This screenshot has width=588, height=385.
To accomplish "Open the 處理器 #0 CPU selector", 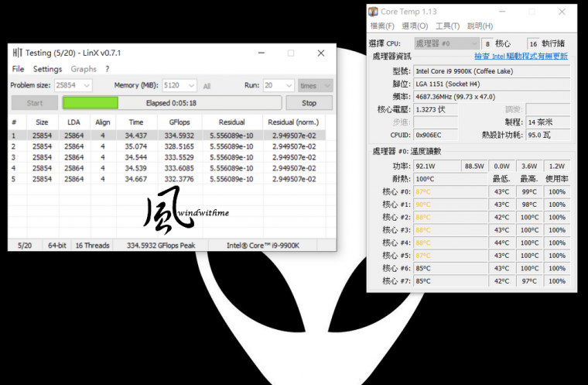I will [446, 43].
